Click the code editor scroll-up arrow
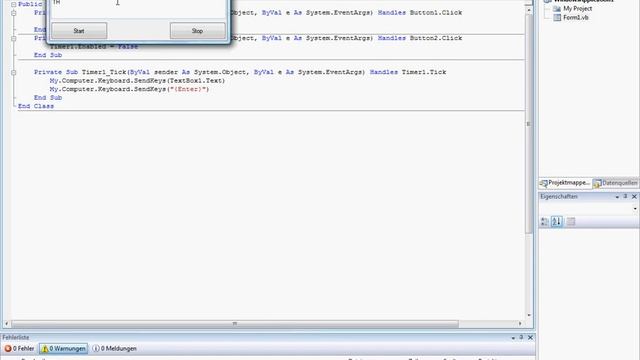The height and width of the screenshot is (360, 640). (x=529, y=9)
